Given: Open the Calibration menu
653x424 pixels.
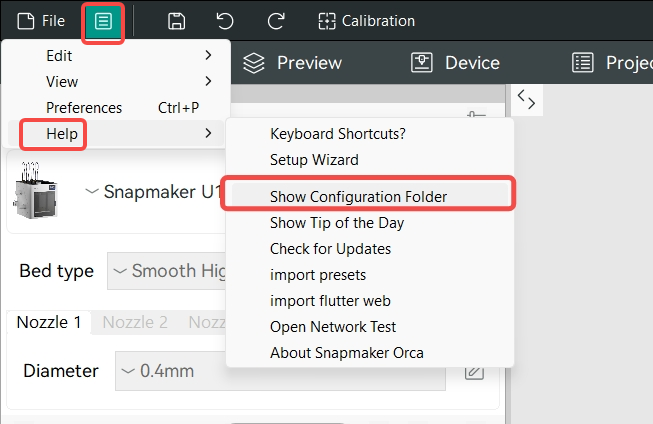Looking at the screenshot, I should [x=365, y=21].
